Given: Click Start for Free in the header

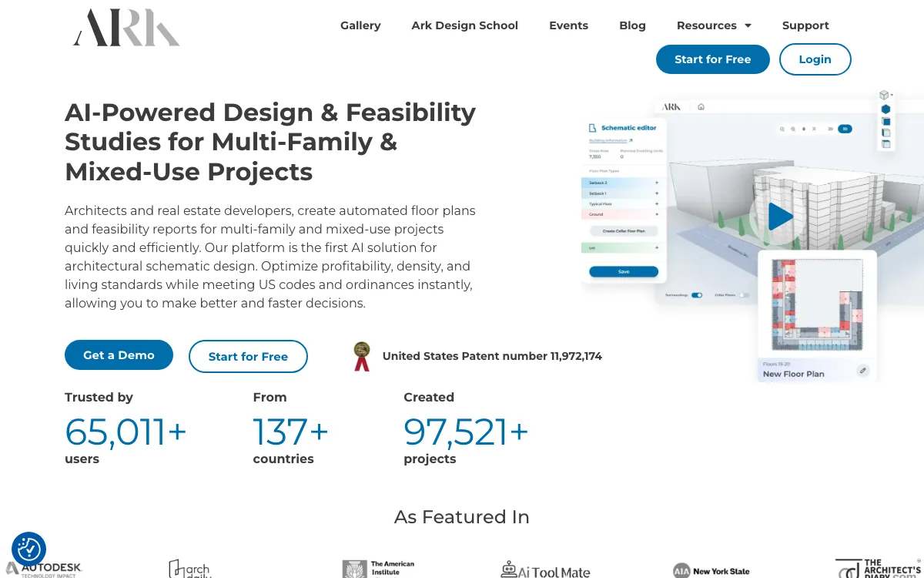Looking at the screenshot, I should point(713,59).
